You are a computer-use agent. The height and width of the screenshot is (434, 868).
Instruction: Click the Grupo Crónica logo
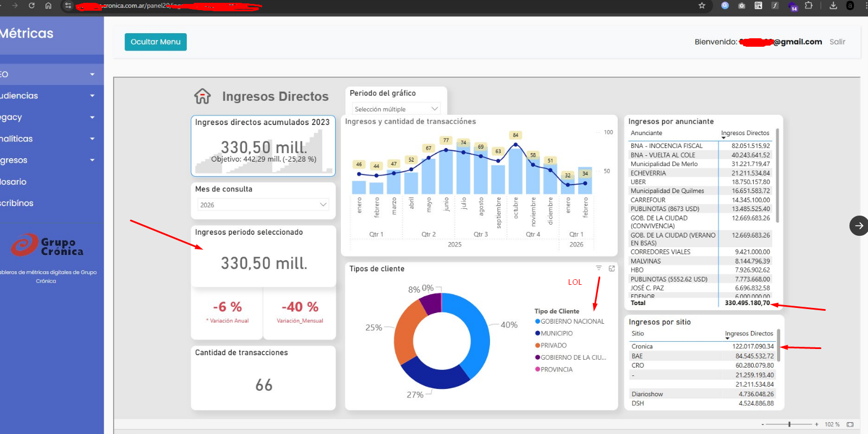[x=47, y=244]
